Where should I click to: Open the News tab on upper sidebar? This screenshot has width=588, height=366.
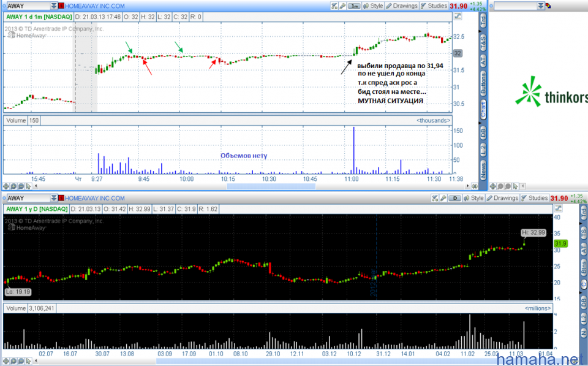click(483, 170)
